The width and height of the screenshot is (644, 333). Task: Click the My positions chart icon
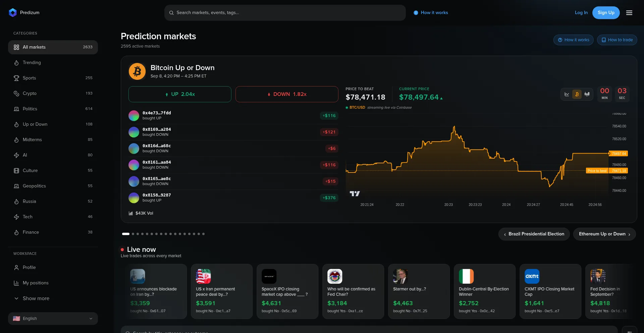(x=16, y=283)
